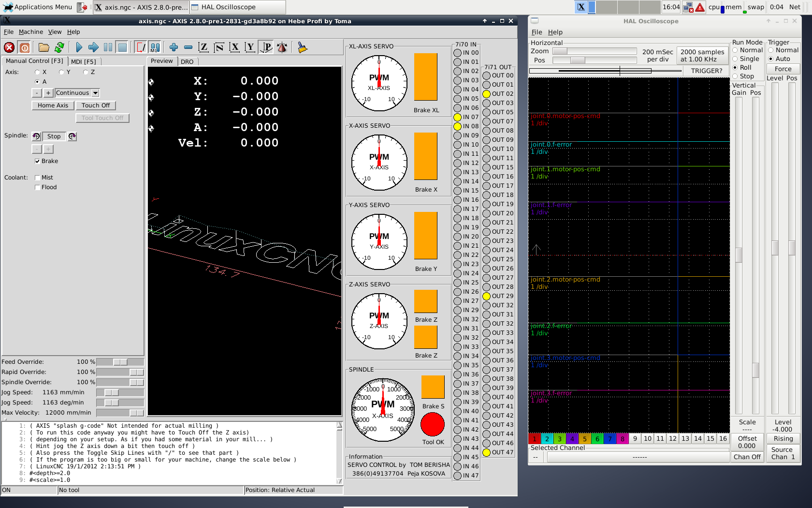This screenshot has width=812, height=508.
Task: Open the Machine menu
Action: pyautogui.click(x=30, y=31)
